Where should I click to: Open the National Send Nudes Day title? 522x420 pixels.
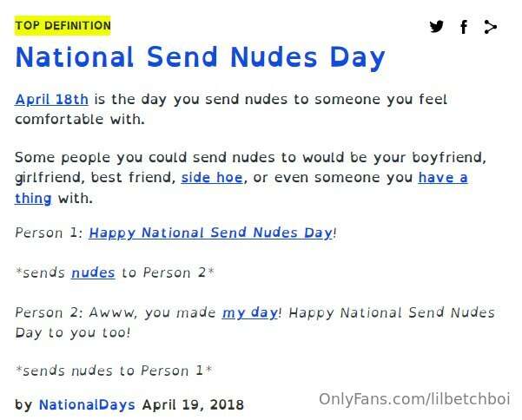pyautogui.click(x=200, y=58)
